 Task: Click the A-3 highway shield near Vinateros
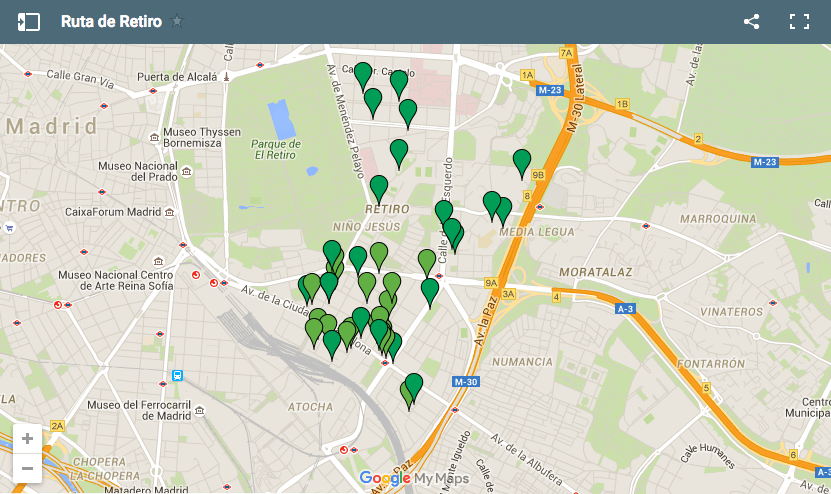(x=625, y=308)
